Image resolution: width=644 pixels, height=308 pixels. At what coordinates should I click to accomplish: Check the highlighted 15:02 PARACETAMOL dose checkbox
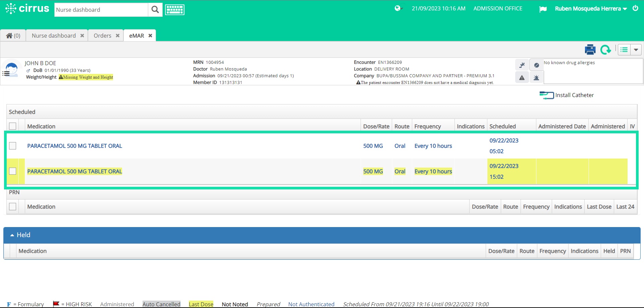[13, 171]
